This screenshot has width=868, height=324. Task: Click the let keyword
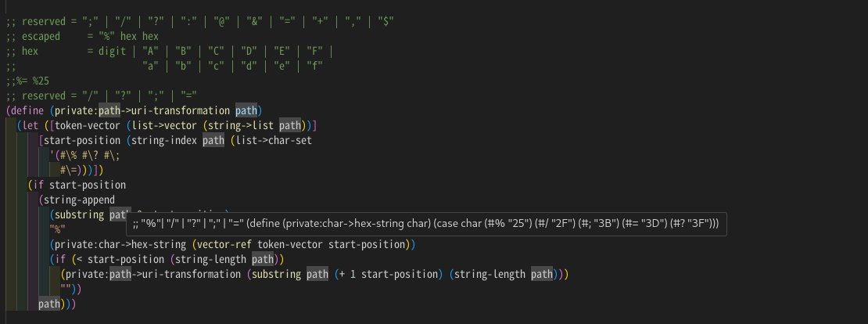pyautogui.click(x=30, y=125)
